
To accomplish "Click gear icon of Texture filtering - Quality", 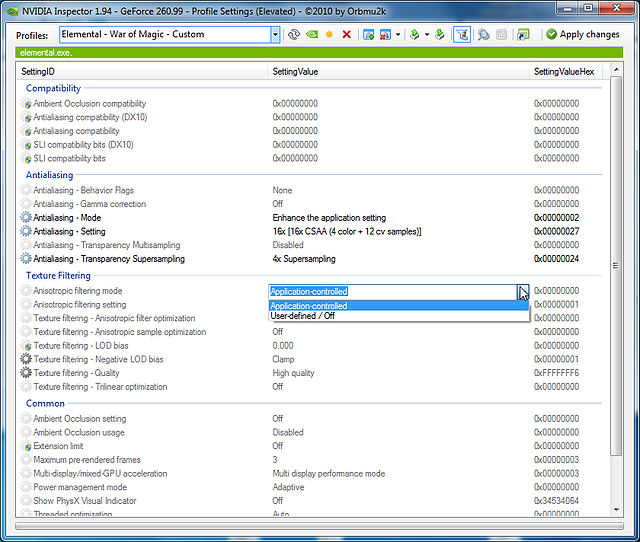I will click(26, 373).
